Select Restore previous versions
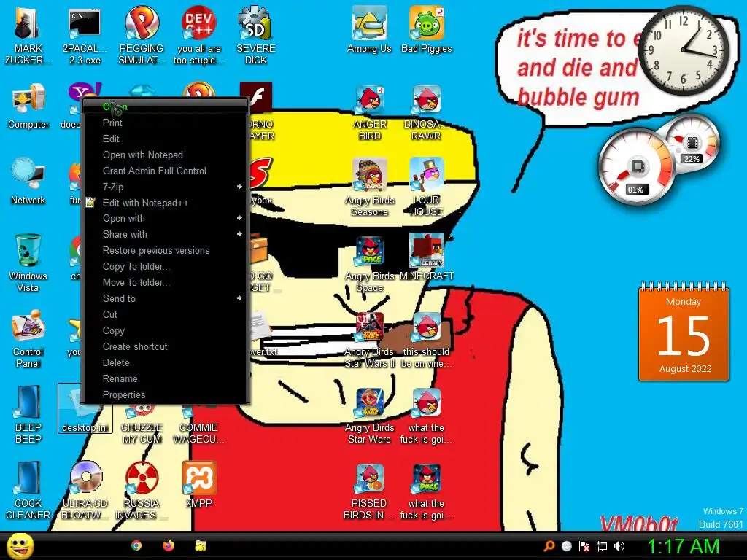Viewport: 747px width, 560px height. pyautogui.click(x=165, y=251)
